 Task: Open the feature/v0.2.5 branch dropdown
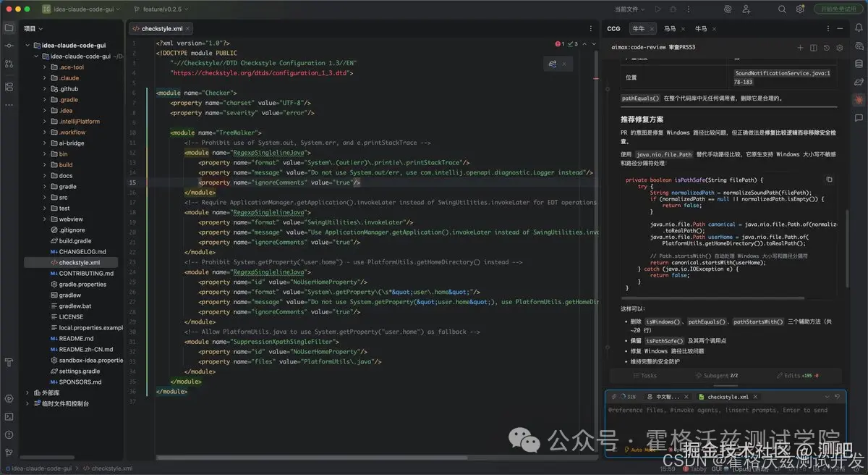pyautogui.click(x=161, y=9)
